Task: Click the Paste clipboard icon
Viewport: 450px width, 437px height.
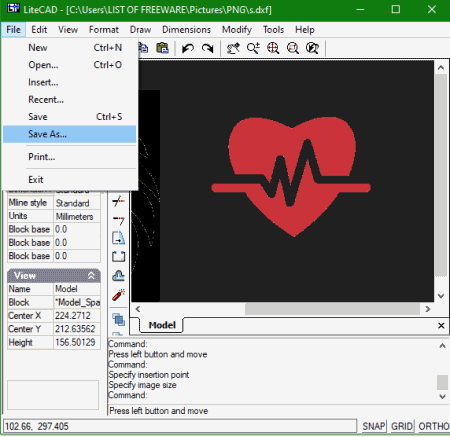Action: tap(162, 48)
